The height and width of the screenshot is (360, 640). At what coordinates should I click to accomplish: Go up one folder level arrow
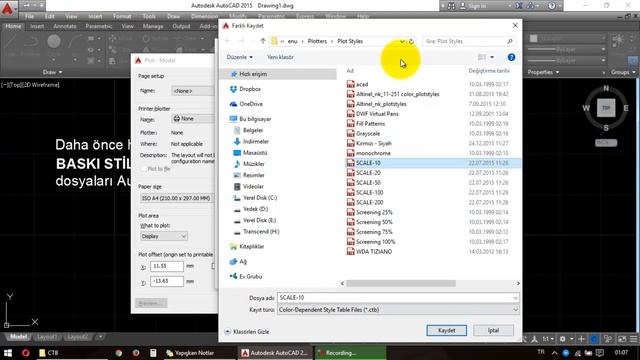pos(263,41)
